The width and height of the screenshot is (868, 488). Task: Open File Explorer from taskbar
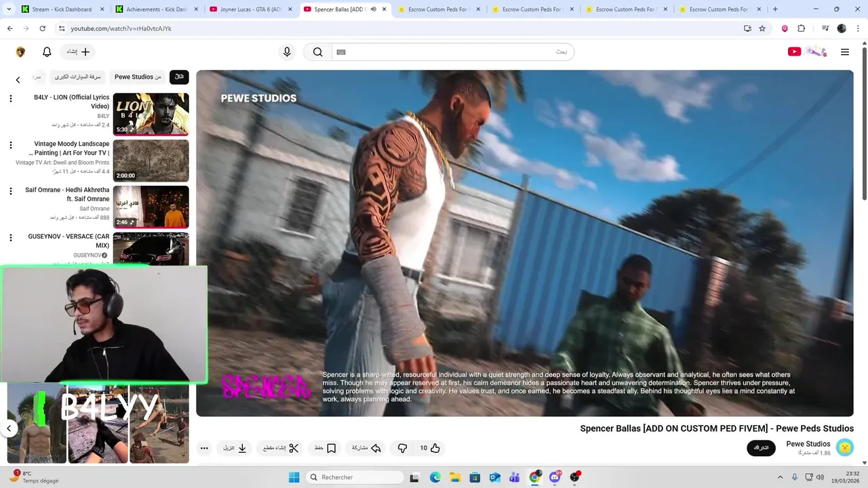coord(455,477)
